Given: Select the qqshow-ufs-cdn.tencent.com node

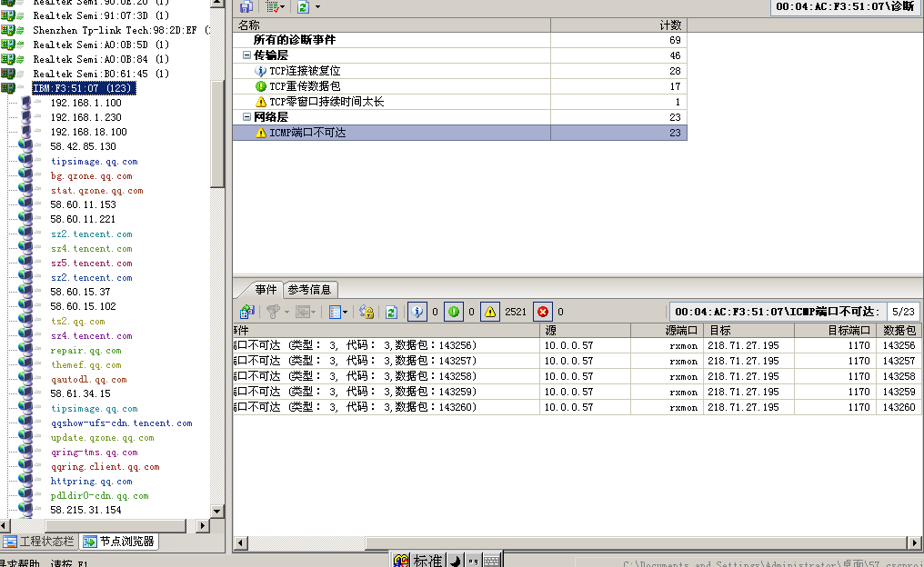Looking at the screenshot, I should [x=121, y=423].
